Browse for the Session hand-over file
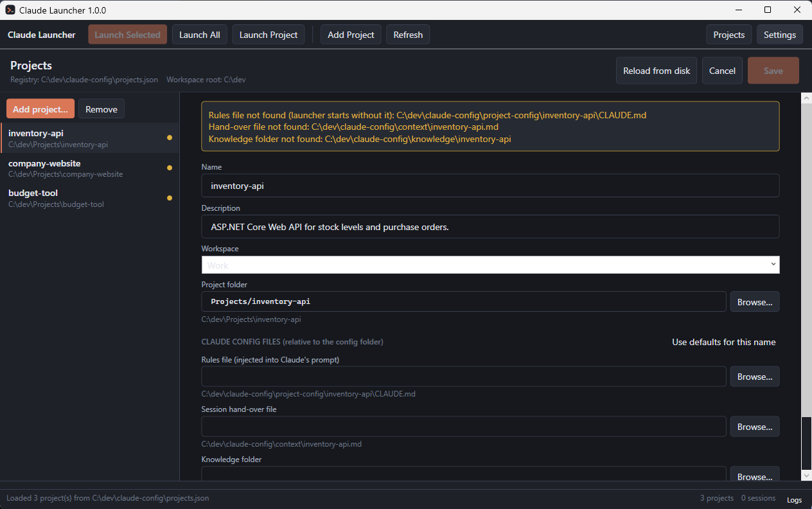The image size is (812, 509). click(755, 427)
